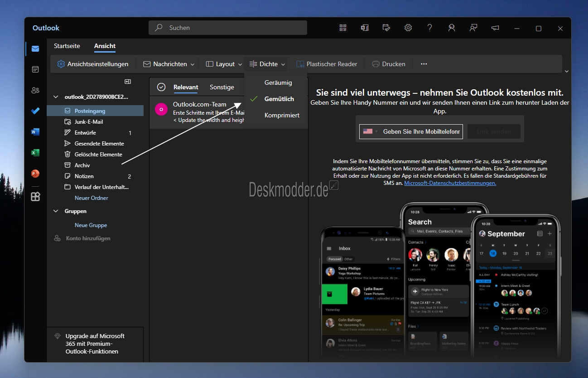
Task: Collapse the folder pane icon
Action: click(x=128, y=82)
